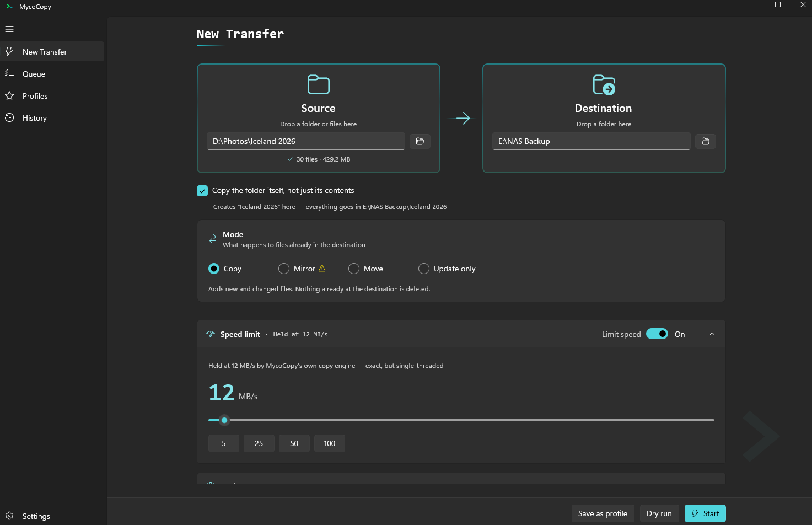
Task: Click the Mode swap arrows icon
Action: click(213, 239)
